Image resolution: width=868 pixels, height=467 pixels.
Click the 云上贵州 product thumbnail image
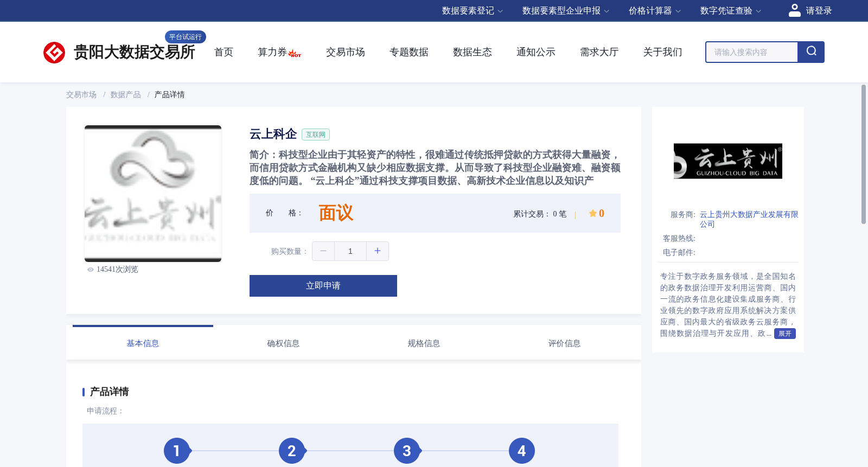(x=153, y=194)
